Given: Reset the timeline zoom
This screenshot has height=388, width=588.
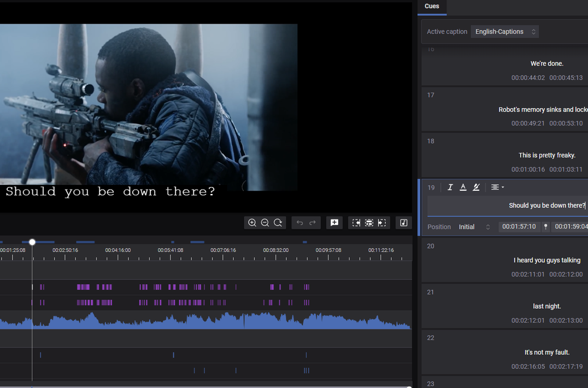Looking at the screenshot, I should click(x=278, y=222).
